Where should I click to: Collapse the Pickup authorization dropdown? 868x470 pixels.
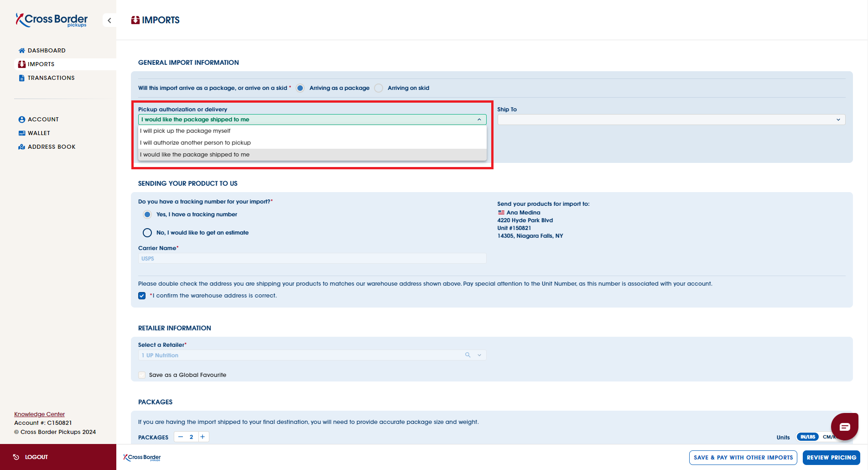(x=479, y=120)
